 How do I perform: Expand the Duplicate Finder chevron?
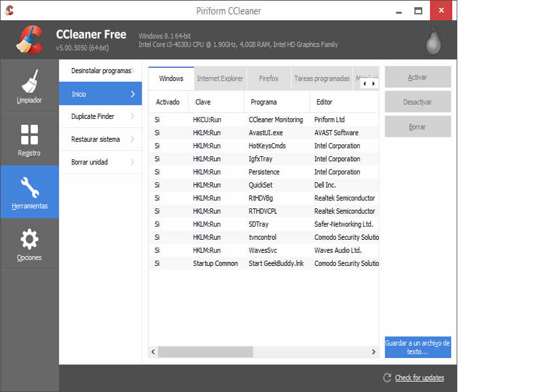pyautogui.click(x=133, y=116)
